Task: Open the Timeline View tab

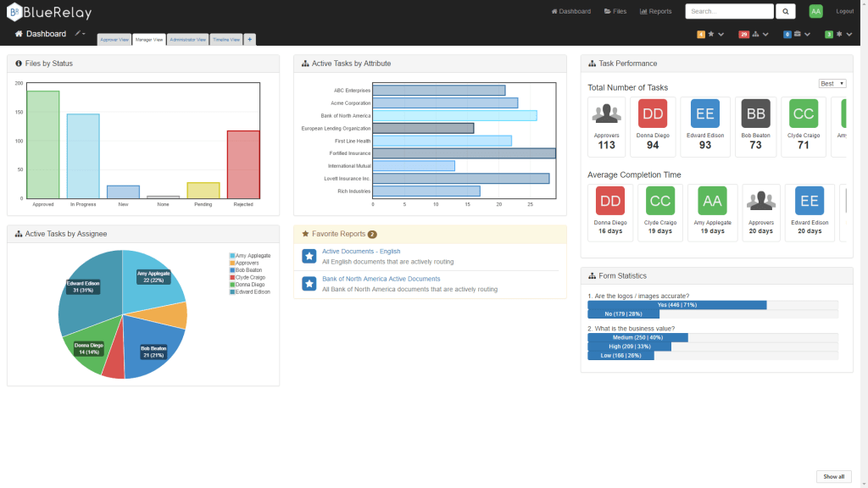Action: click(x=226, y=39)
